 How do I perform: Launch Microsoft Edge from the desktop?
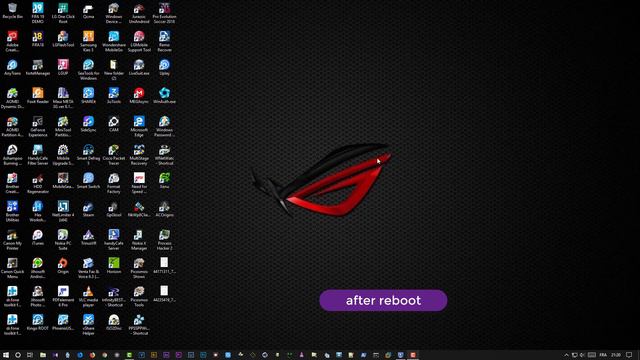[x=139, y=126]
